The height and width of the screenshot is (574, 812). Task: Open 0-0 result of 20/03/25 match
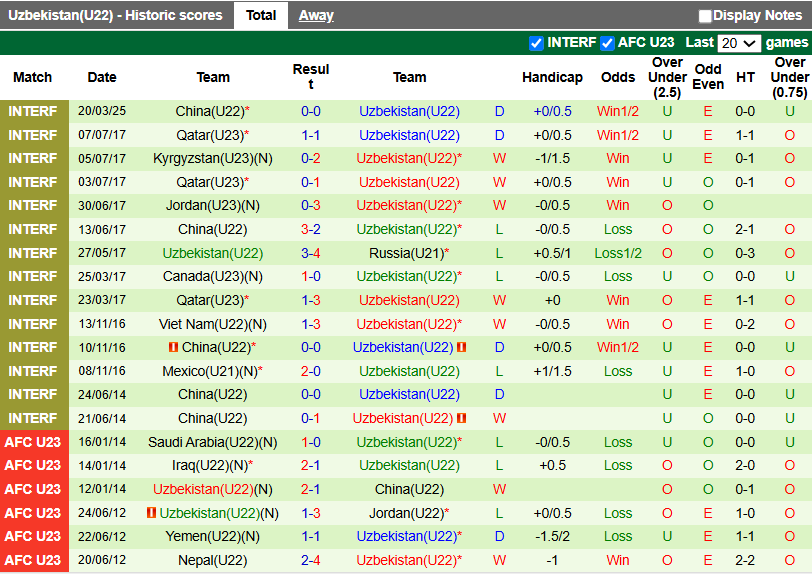pos(311,111)
